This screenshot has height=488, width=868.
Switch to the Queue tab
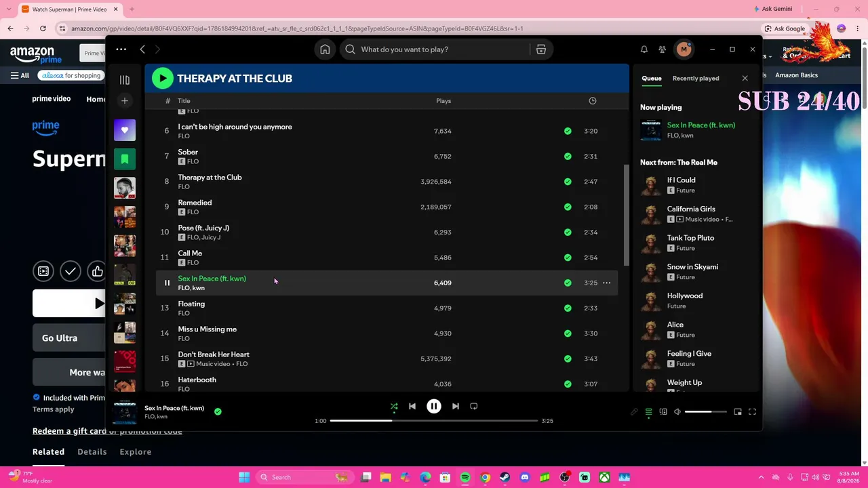point(652,79)
